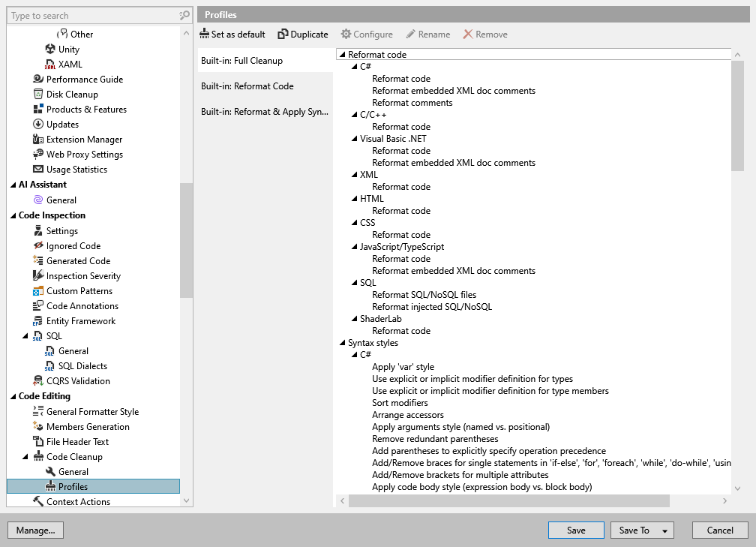The height and width of the screenshot is (547, 756).
Task: Duplicate the selected cleanup profile
Action: coord(303,34)
